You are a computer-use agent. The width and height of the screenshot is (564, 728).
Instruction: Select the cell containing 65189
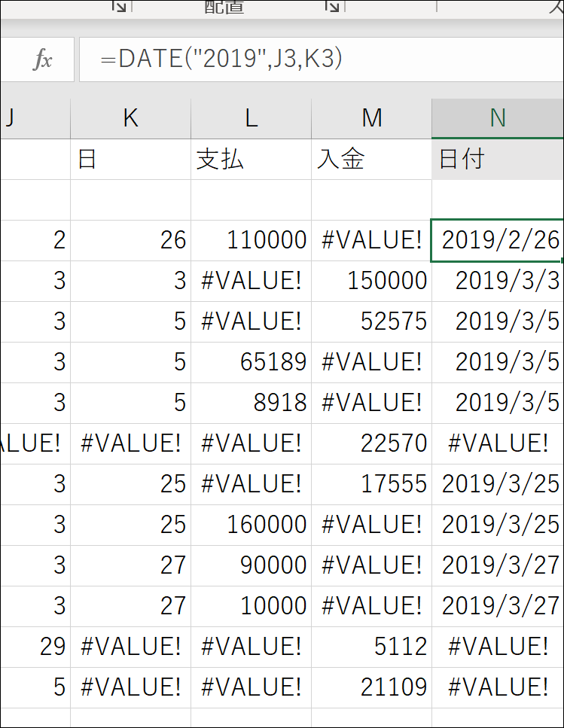point(252,362)
